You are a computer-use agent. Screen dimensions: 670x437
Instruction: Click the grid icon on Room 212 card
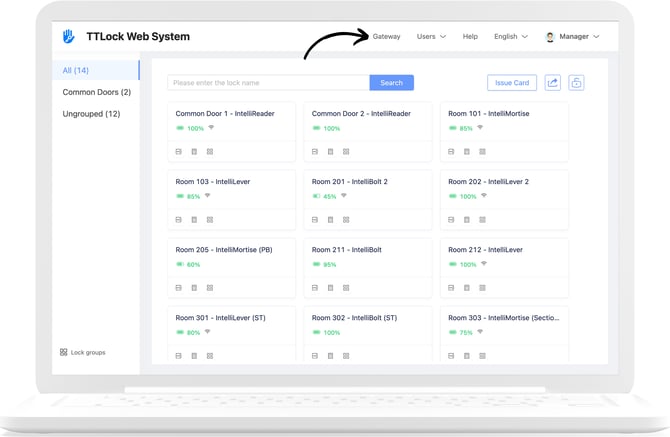click(x=482, y=288)
